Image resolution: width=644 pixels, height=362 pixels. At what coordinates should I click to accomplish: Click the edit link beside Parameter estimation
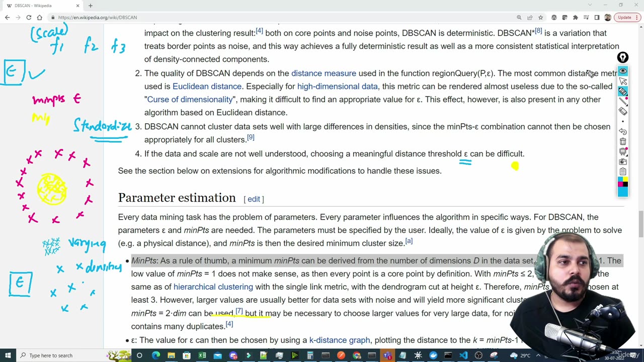tap(254, 199)
